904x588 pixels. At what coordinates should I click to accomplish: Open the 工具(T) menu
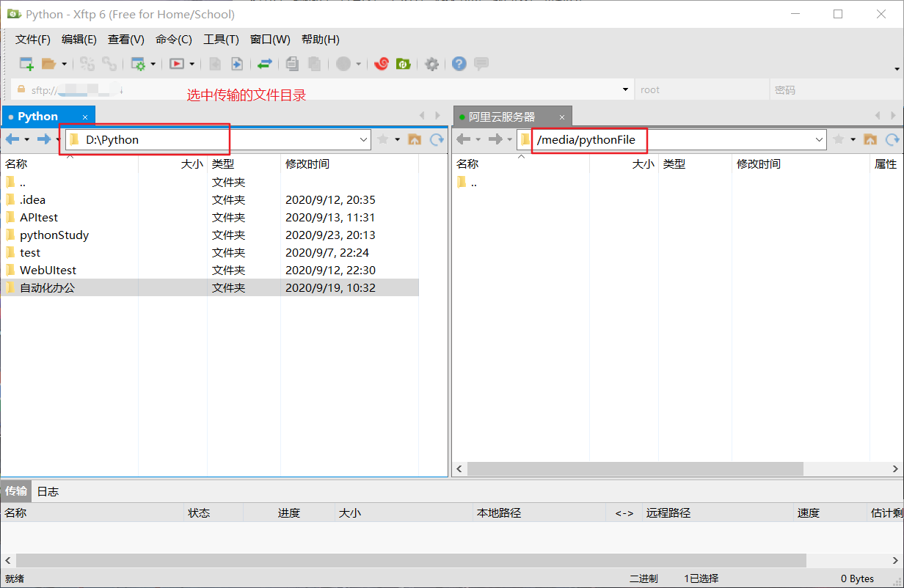(221, 39)
